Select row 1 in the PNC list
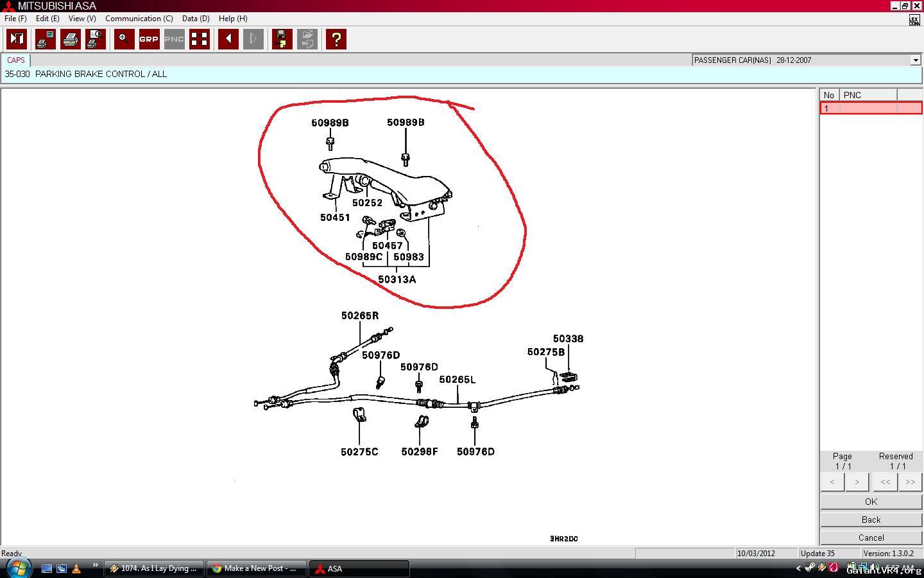The width and height of the screenshot is (924, 578). (871, 109)
